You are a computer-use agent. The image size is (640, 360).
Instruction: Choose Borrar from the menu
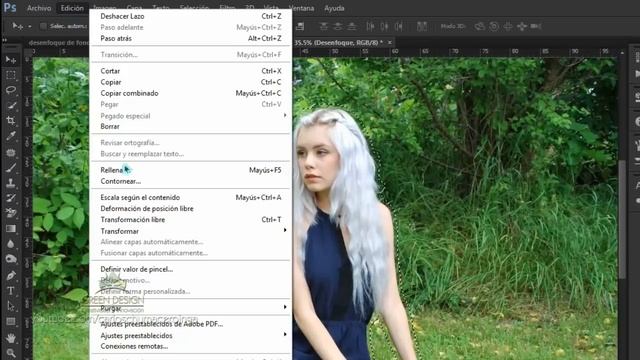coord(191,127)
